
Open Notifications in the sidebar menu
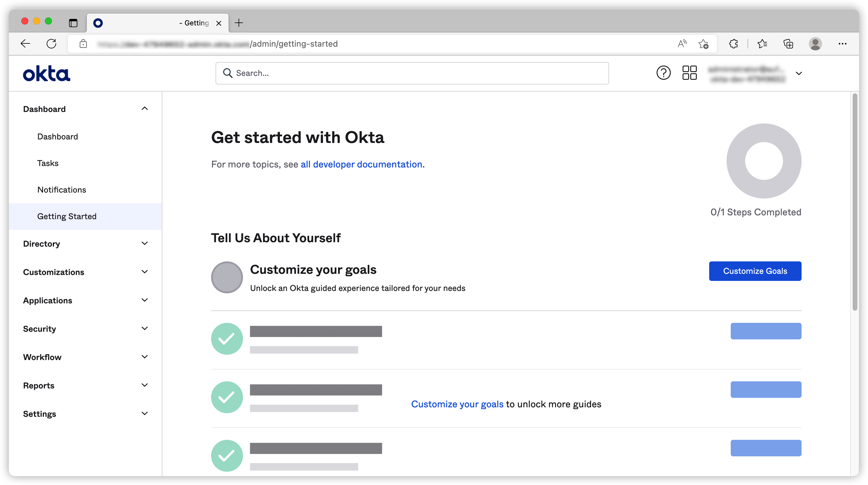(x=62, y=190)
